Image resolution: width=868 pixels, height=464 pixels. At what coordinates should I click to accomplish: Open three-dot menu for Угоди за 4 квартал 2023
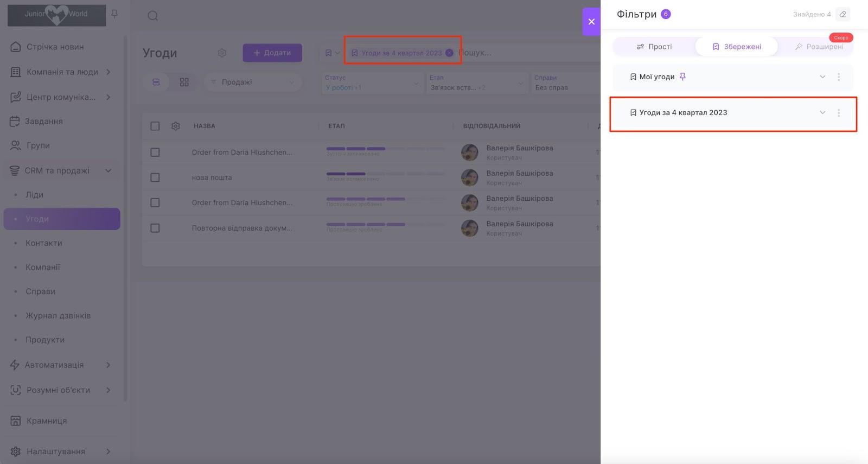839,113
